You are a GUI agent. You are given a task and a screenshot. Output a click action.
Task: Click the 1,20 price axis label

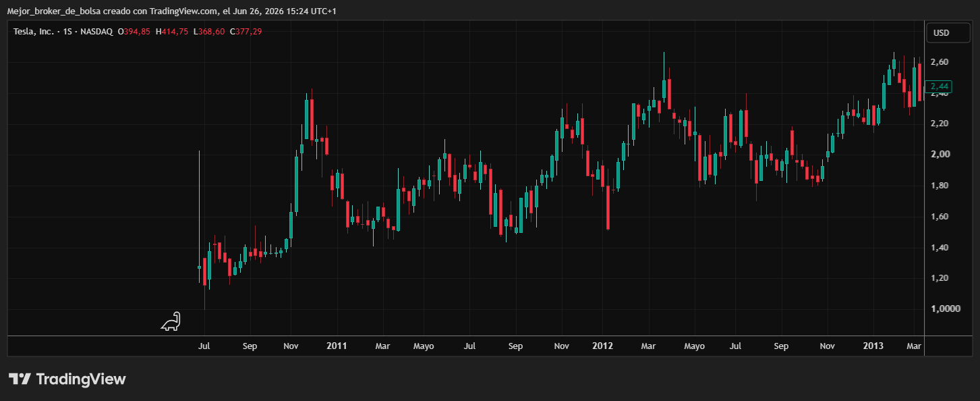tap(940, 278)
